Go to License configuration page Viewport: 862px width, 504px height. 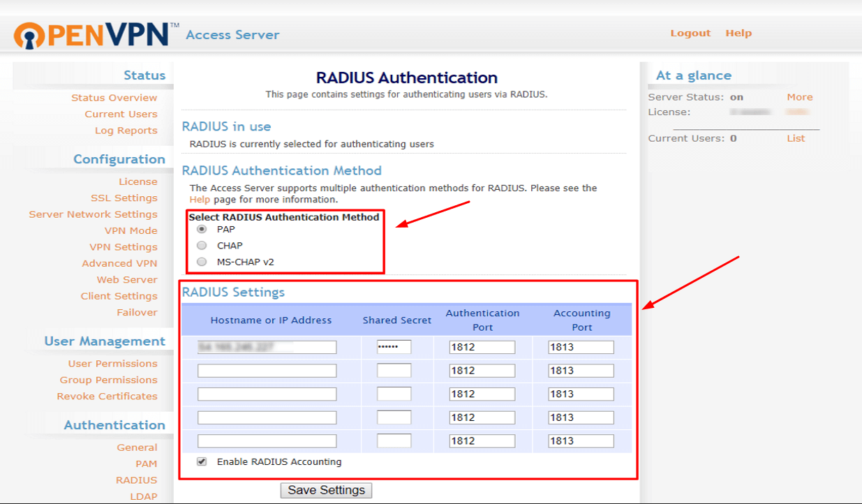click(138, 181)
